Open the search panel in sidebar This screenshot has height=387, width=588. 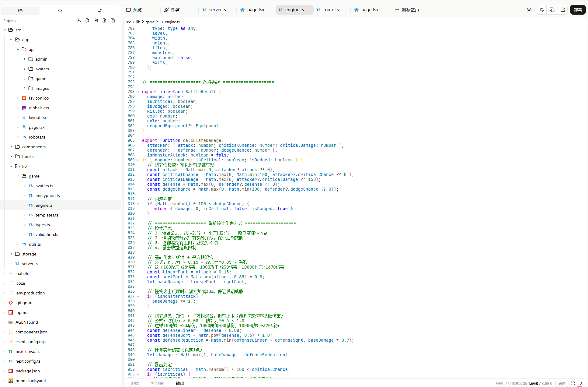pos(60,11)
